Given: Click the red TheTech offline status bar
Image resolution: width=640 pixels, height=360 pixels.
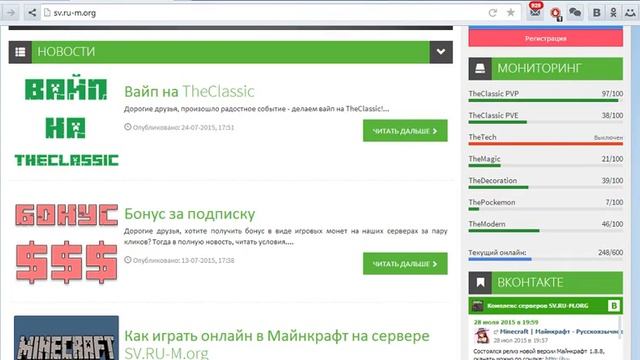Looking at the screenshot, I should [546, 144].
